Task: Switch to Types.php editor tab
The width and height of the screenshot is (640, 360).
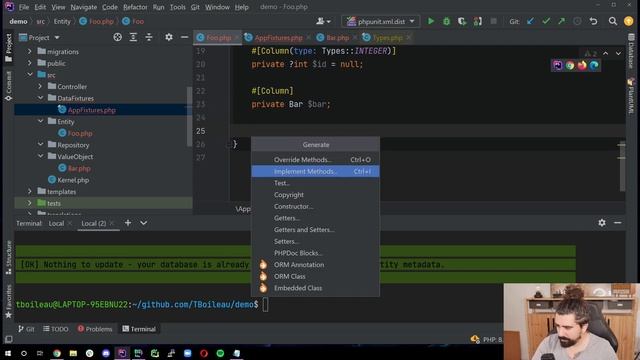Action: click(387, 38)
